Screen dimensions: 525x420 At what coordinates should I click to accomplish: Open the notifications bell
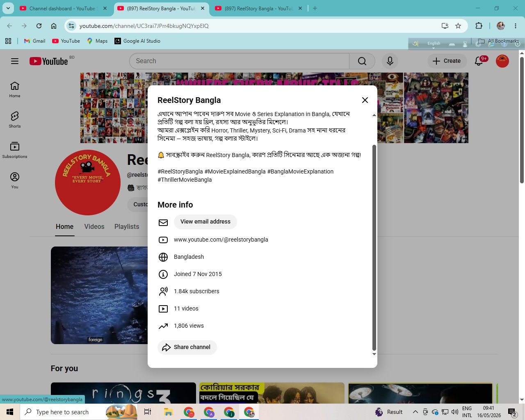(x=479, y=61)
